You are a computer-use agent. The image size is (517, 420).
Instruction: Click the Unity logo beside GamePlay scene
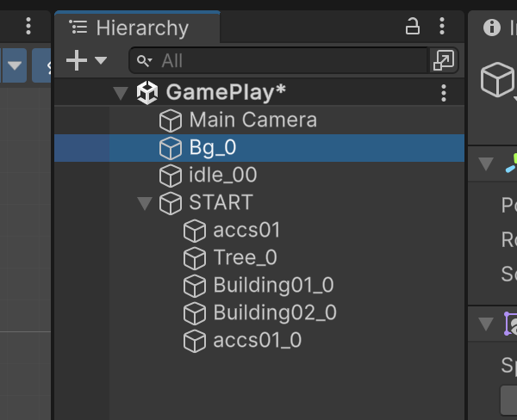point(147,93)
